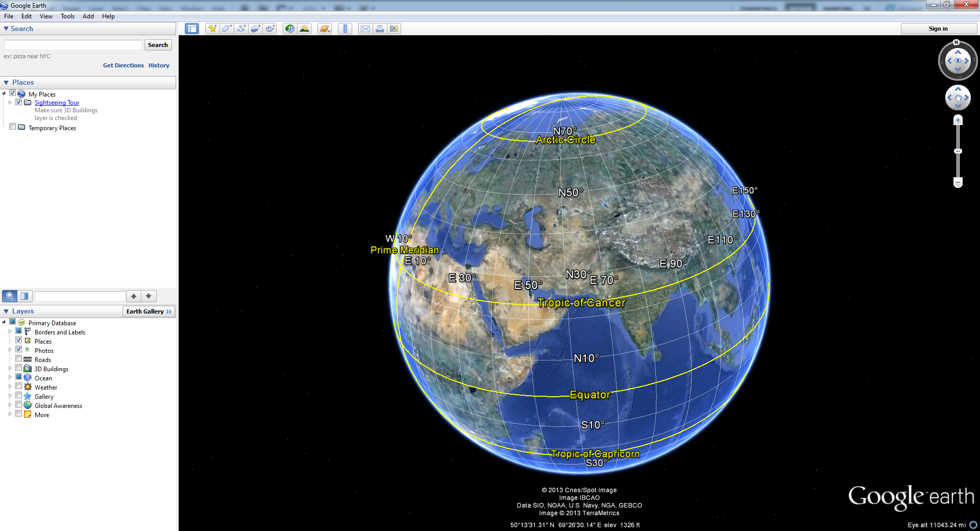Open the Help menu
Image resolution: width=980 pixels, height=531 pixels.
tap(108, 16)
